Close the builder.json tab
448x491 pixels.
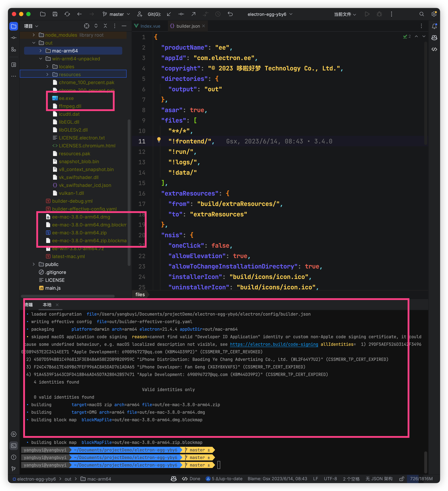tap(204, 26)
